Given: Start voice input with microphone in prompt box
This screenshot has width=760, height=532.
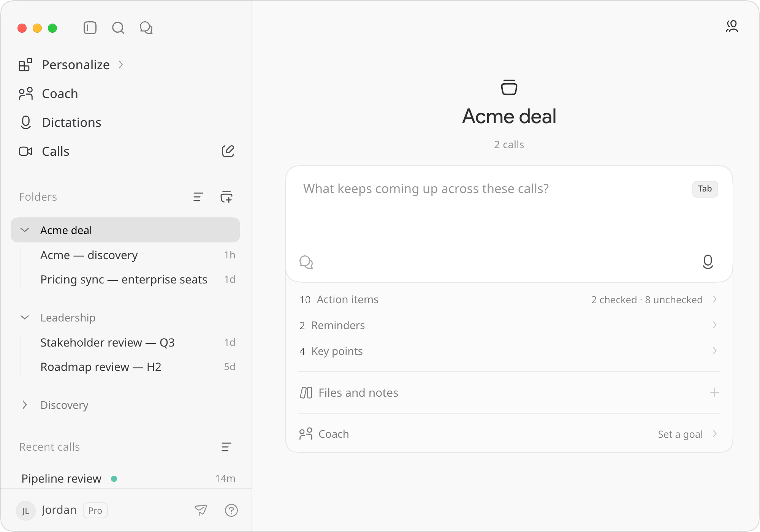Looking at the screenshot, I should [x=708, y=262].
